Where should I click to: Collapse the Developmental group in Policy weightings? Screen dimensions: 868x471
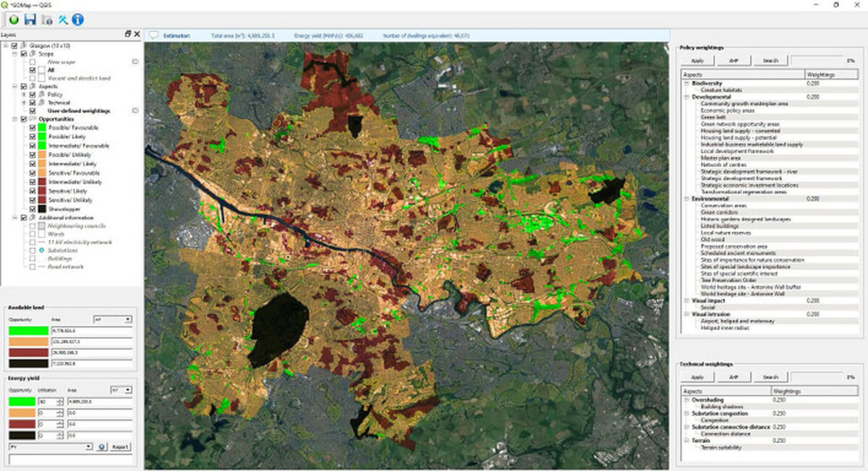(x=686, y=96)
